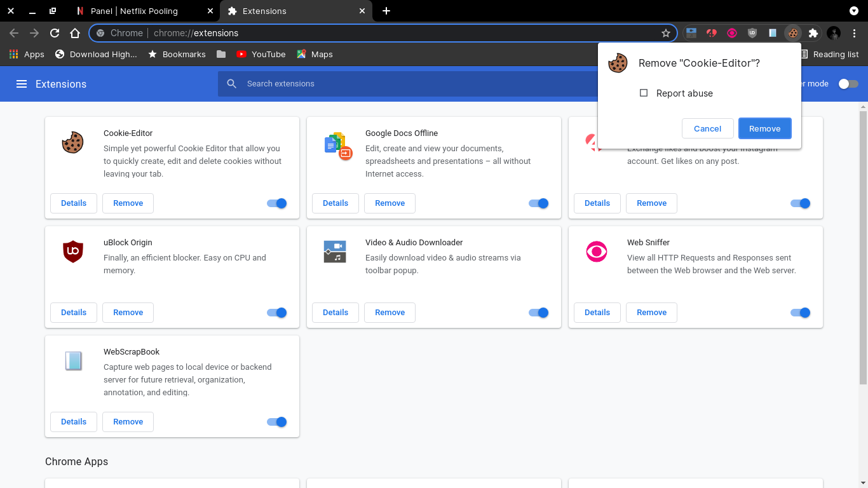
Task: Turn off the Google Docs Offline toggle
Action: click(x=539, y=203)
